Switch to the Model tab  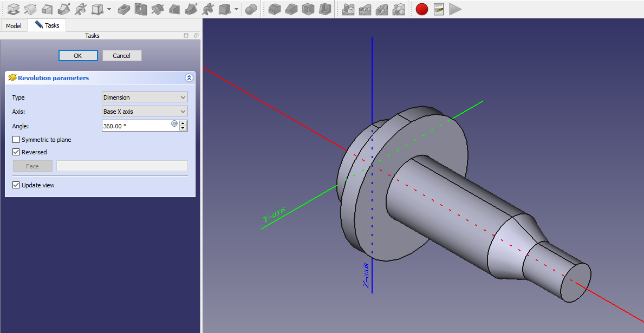(x=14, y=26)
